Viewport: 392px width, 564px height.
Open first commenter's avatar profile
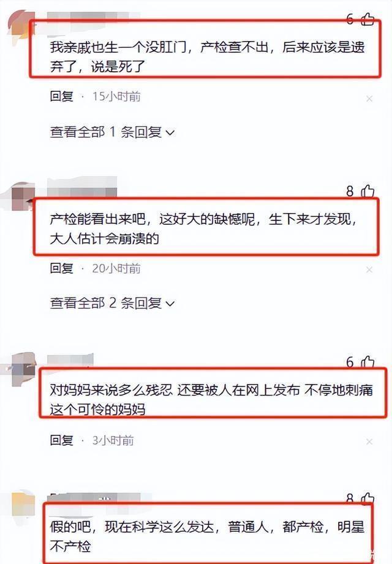(21, 24)
